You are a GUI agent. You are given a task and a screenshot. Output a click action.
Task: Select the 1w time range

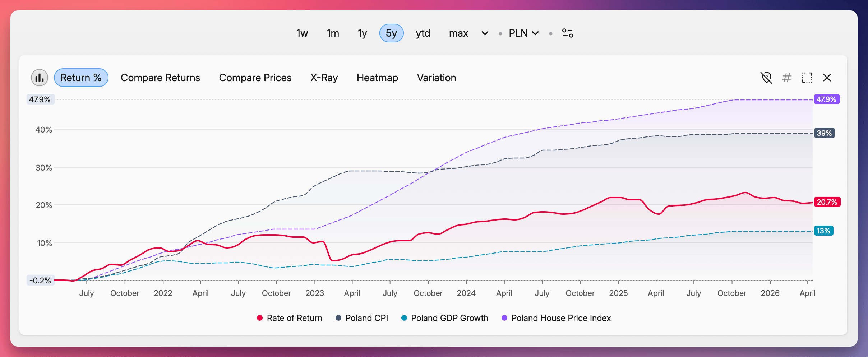(x=302, y=33)
